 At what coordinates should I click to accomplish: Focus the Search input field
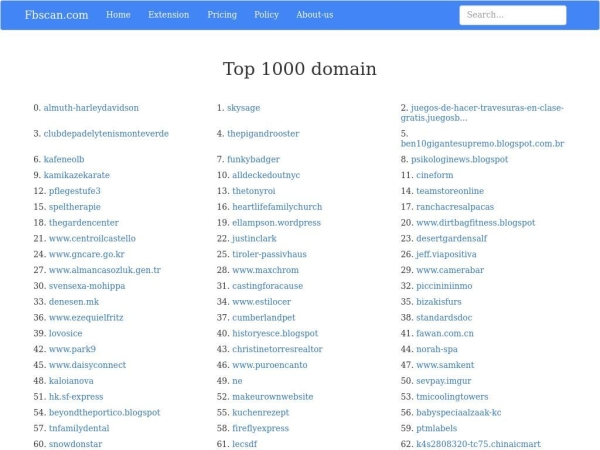click(513, 15)
